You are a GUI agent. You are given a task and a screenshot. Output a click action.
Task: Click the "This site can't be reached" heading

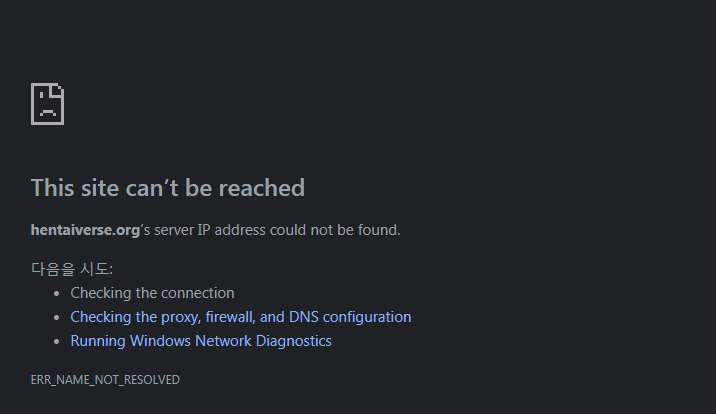167,188
